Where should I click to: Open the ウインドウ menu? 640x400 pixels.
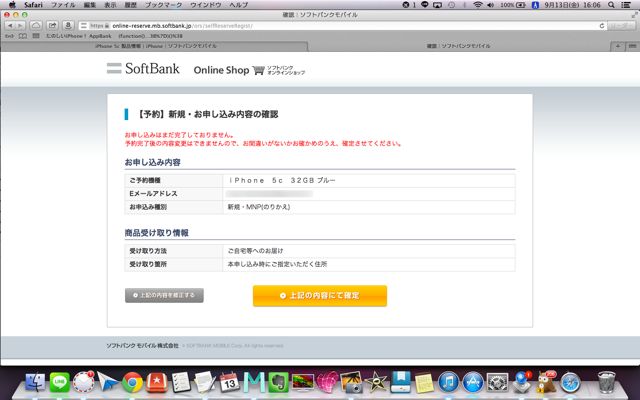click(206, 5)
